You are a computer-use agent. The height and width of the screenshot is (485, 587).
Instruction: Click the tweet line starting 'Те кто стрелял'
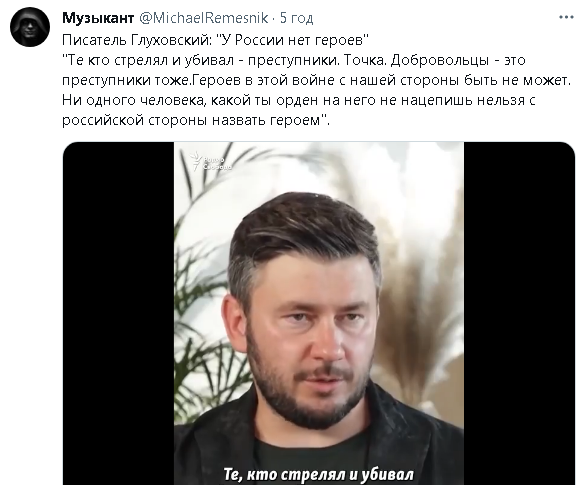(x=294, y=60)
